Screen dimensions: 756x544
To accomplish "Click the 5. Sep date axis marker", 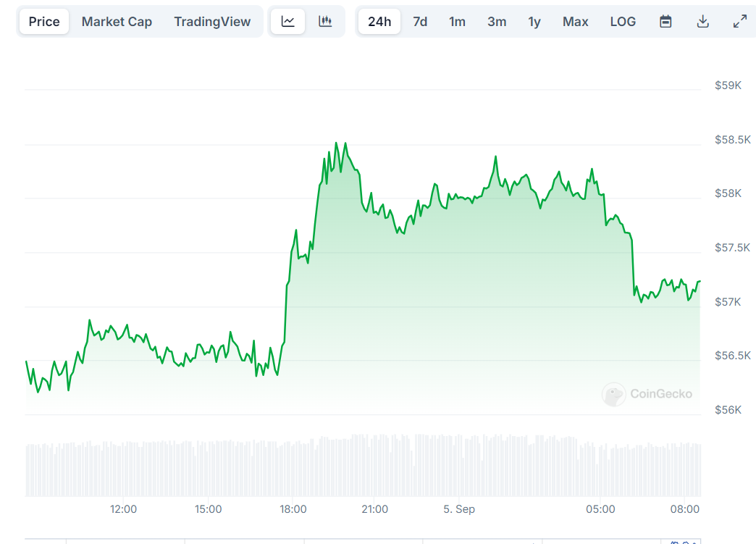I will 459,509.
